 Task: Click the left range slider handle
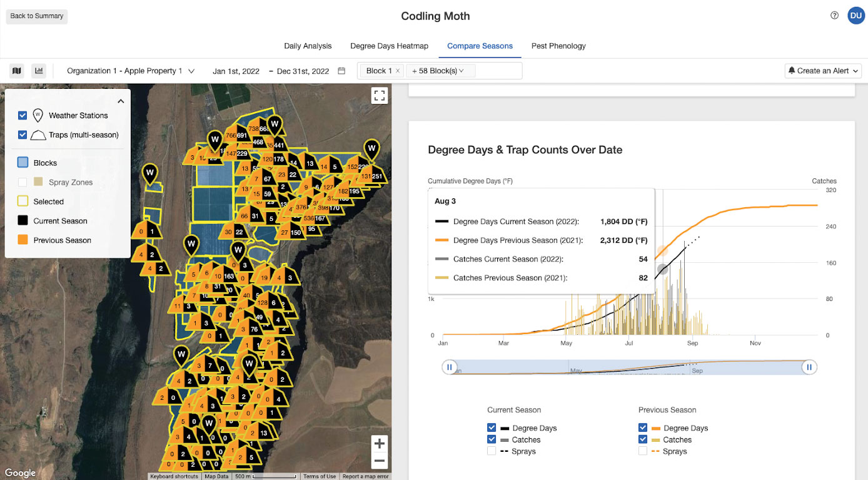[x=449, y=367]
